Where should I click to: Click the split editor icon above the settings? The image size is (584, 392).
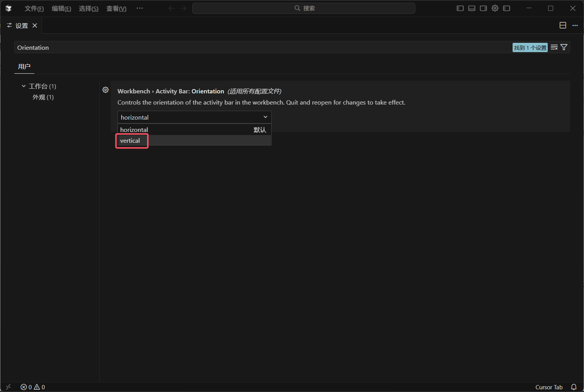pos(562,25)
